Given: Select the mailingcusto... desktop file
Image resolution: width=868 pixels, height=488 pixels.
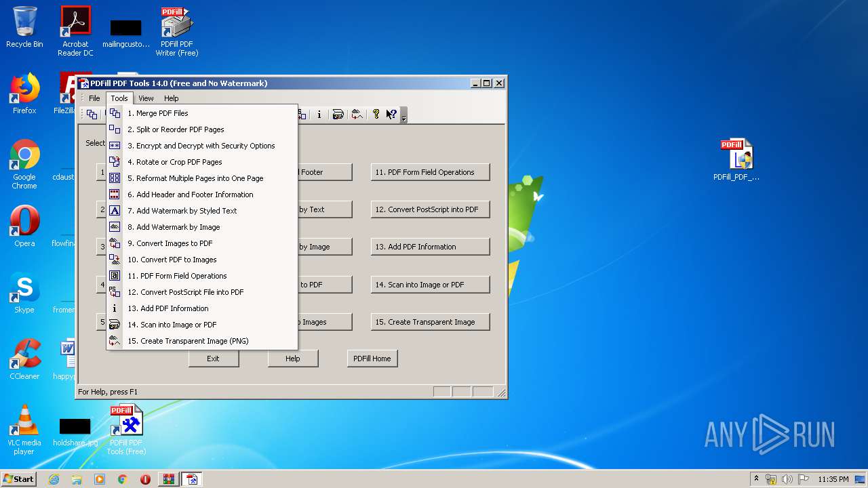Looking at the screenshot, I should point(126,34).
